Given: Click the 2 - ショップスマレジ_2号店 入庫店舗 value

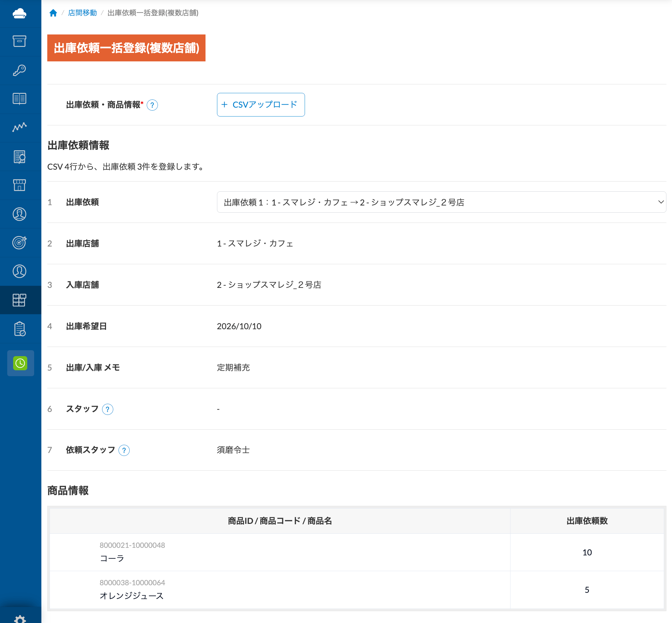Looking at the screenshot, I should click(x=269, y=285).
